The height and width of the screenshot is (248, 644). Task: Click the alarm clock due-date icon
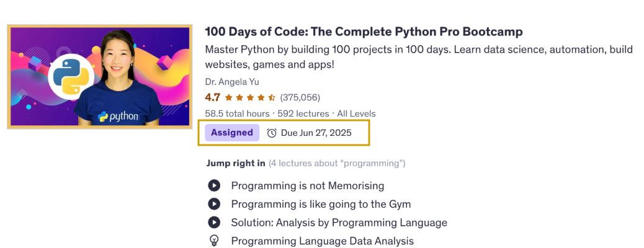click(272, 133)
